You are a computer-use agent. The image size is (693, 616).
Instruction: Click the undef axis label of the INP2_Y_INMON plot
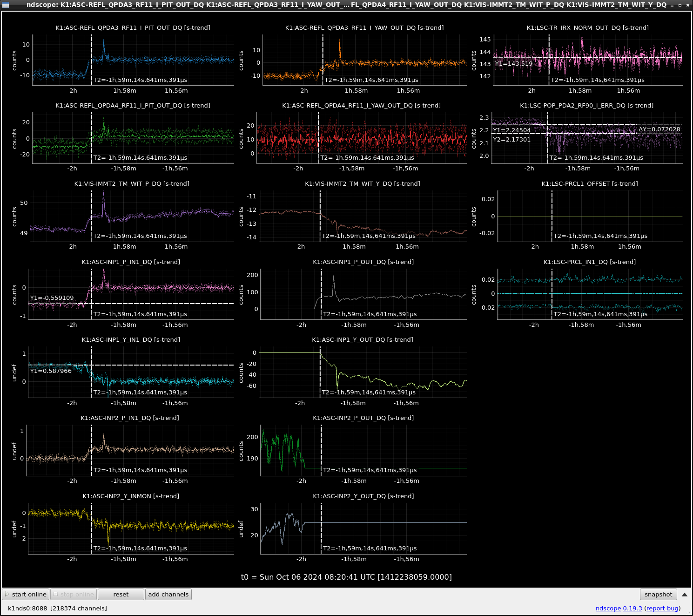[x=14, y=529]
